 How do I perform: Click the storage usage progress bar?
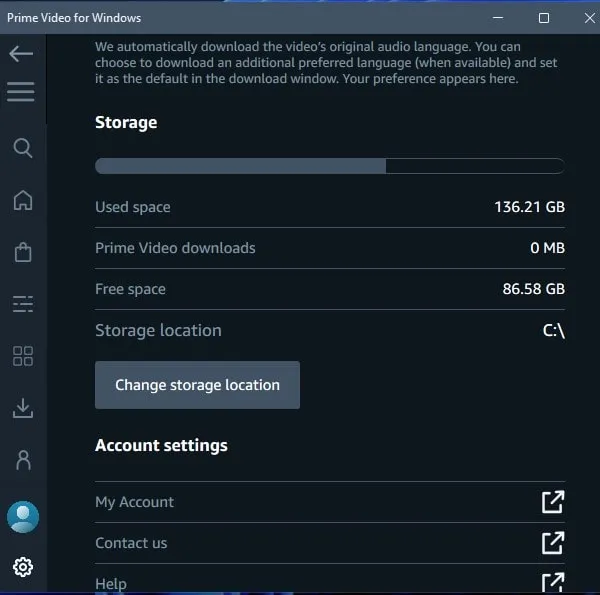coord(330,166)
